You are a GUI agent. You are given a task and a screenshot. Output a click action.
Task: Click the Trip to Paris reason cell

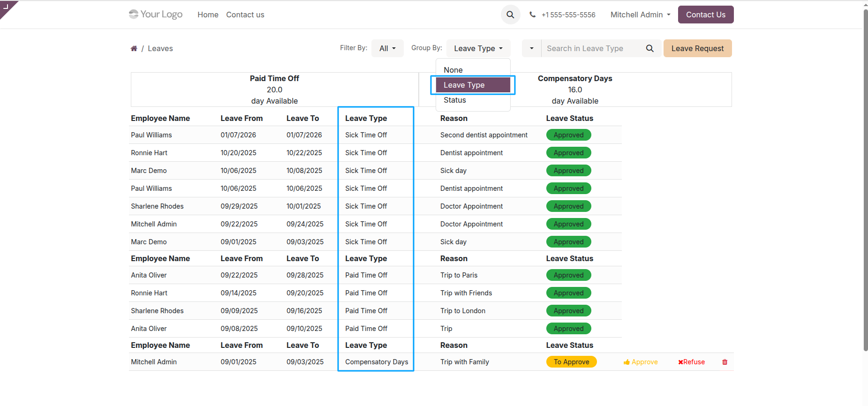[459, 275]
